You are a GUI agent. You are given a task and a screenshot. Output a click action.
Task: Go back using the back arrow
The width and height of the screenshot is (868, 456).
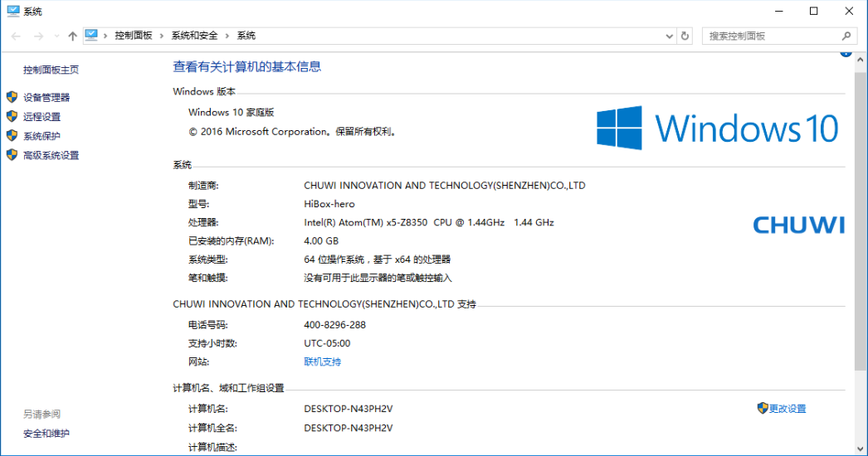[x=16, y=36]
